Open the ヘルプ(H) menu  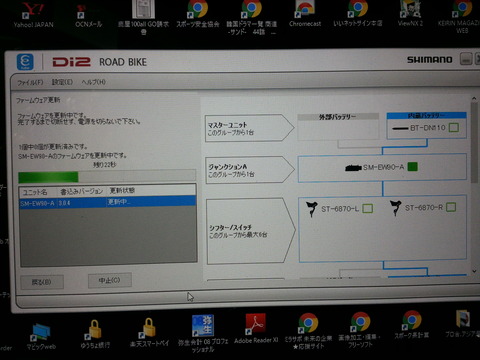click(x=94, y=82)
